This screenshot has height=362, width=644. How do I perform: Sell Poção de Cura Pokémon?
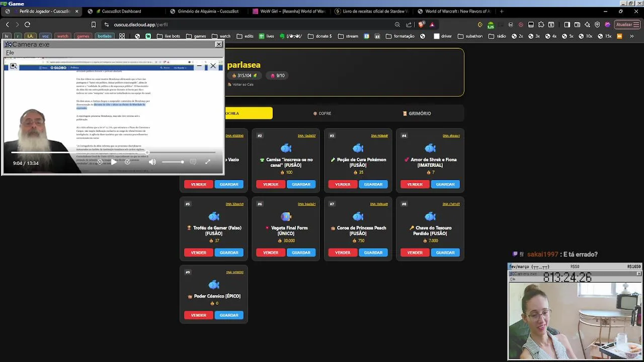[343, 184]
